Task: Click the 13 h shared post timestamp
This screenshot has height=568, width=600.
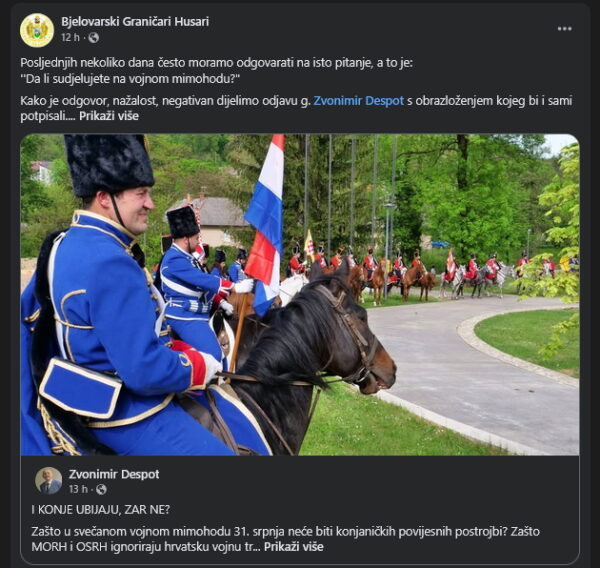Action: (78, 489)
